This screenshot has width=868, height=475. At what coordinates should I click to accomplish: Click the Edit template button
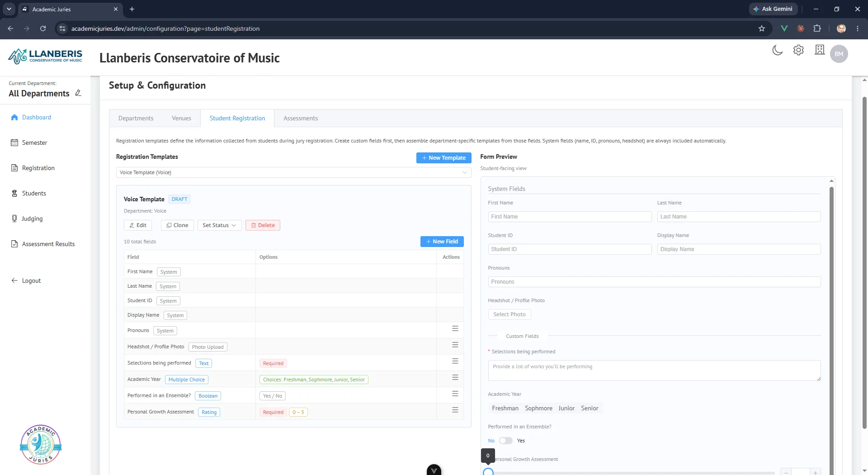click(138, 225)
